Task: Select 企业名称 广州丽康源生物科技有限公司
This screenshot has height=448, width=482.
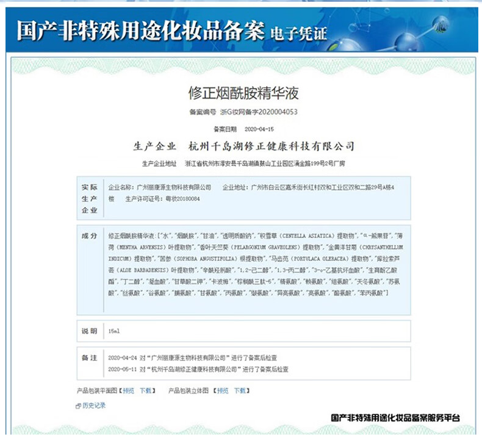Action: point(159,187)
